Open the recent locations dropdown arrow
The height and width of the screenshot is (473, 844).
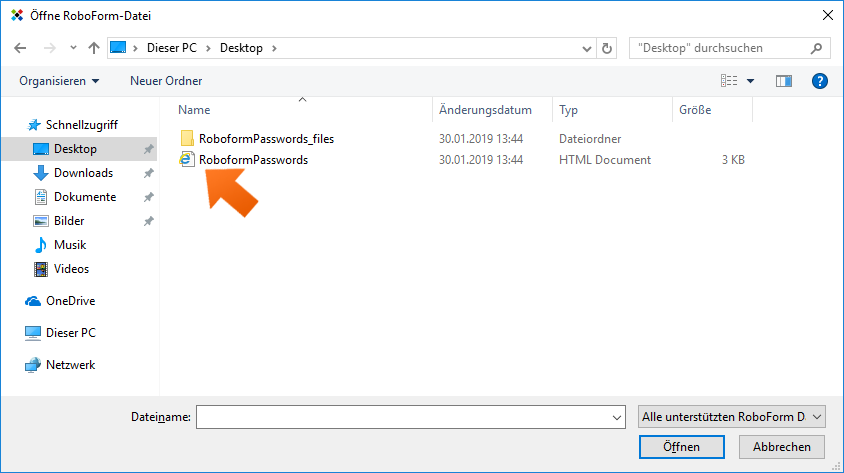[73, 48]
